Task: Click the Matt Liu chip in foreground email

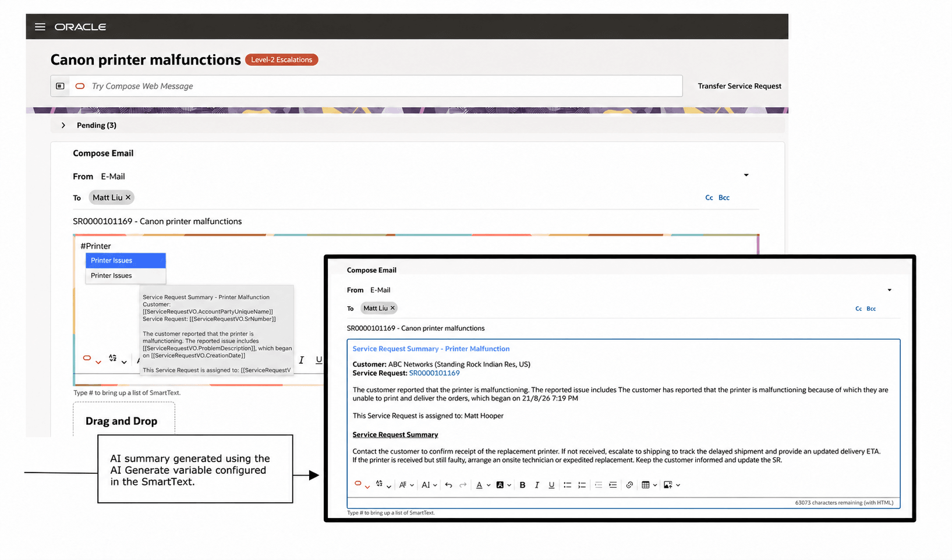Action: (378, 308)
